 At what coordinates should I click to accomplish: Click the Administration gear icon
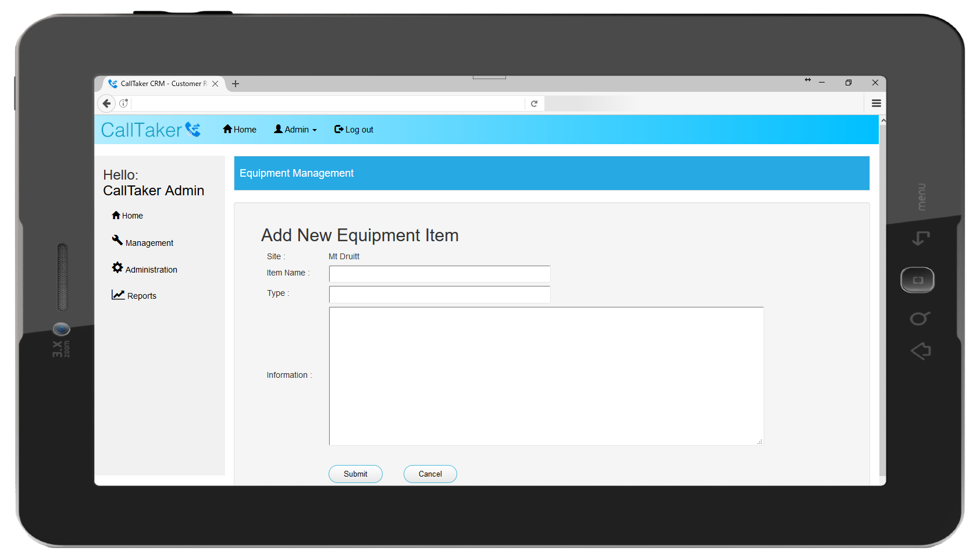pyautogui.click(x=117, y=267)
